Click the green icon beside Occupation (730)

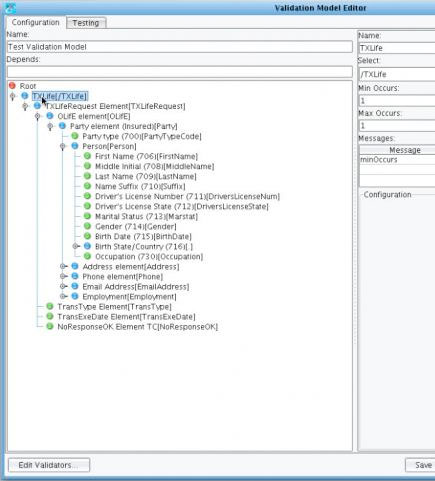[x=87, y=256]
